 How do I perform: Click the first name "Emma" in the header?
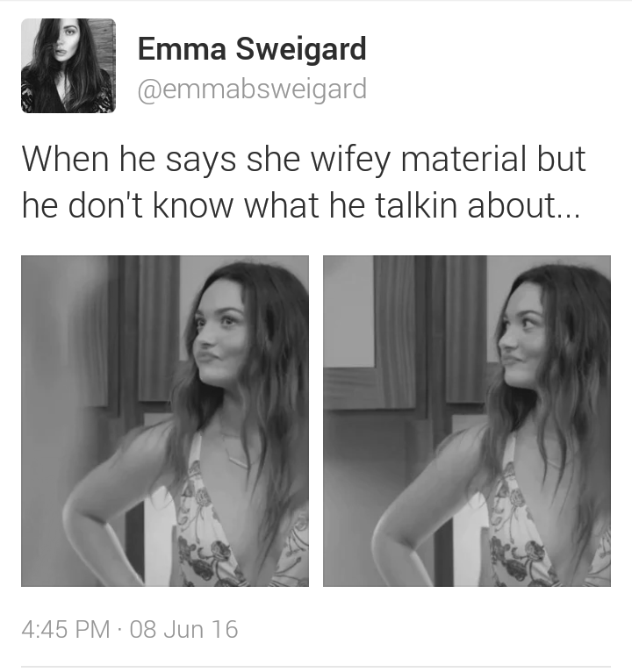(x=182, y=48)
